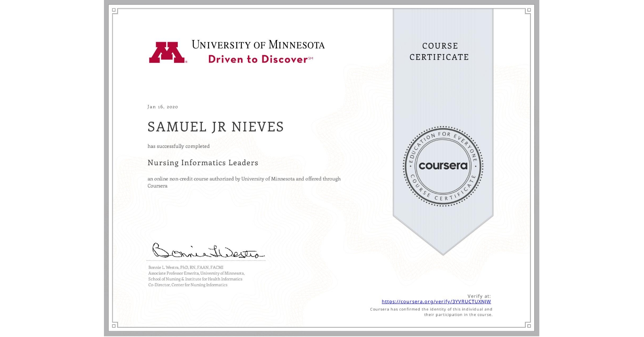
Task: Click the 'Verify at:' label text
Action: pos(478,296)
